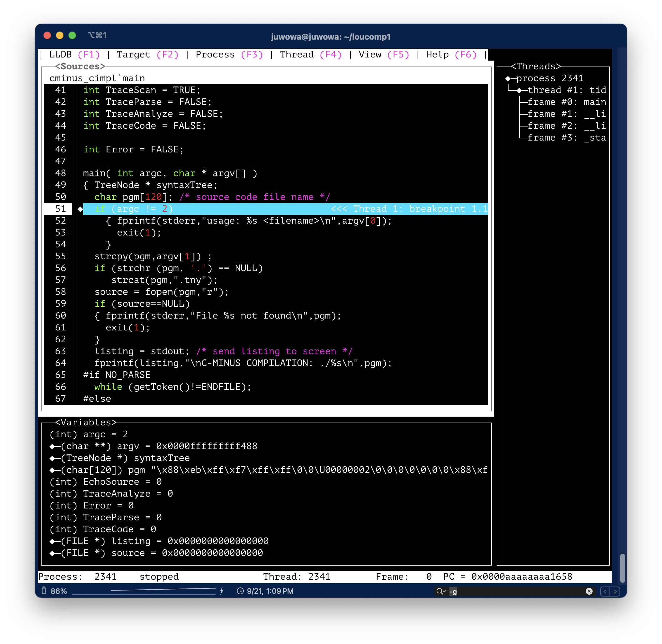Expand the pgm char array variable
The width and height of the screenshot is (662, 644).
pos(53,470)
